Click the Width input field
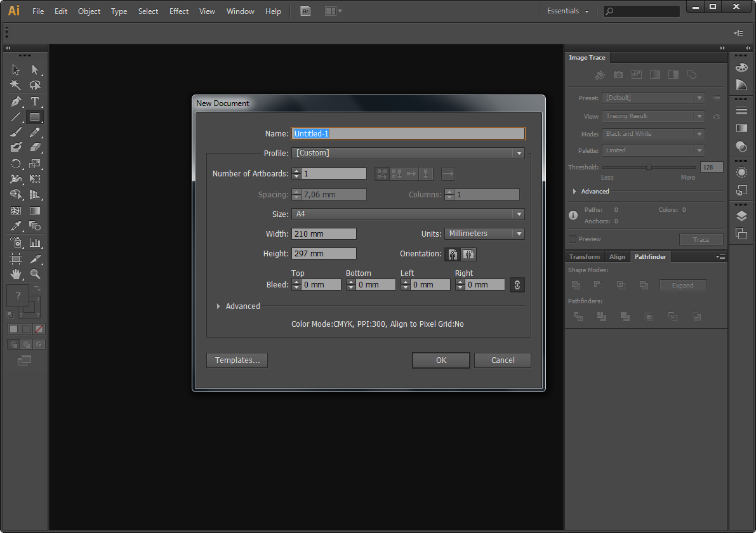This screenshot has width=756, height=533. tap(324, 234)
